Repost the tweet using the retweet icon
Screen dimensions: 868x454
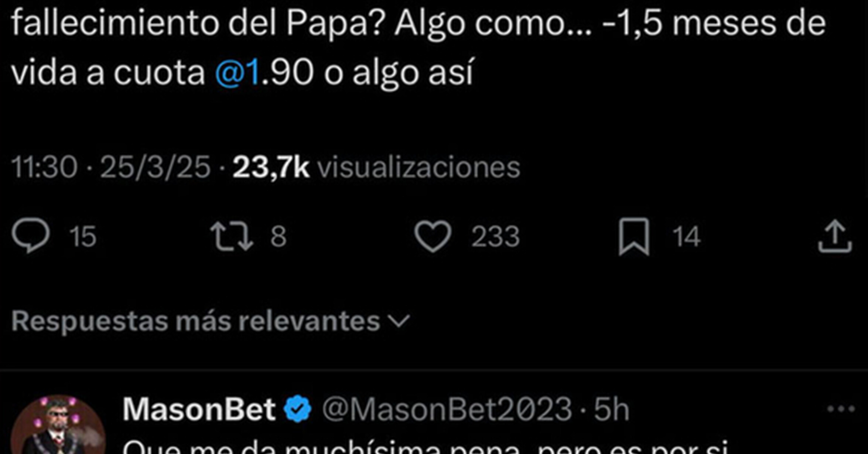click(x=232, y=236)
